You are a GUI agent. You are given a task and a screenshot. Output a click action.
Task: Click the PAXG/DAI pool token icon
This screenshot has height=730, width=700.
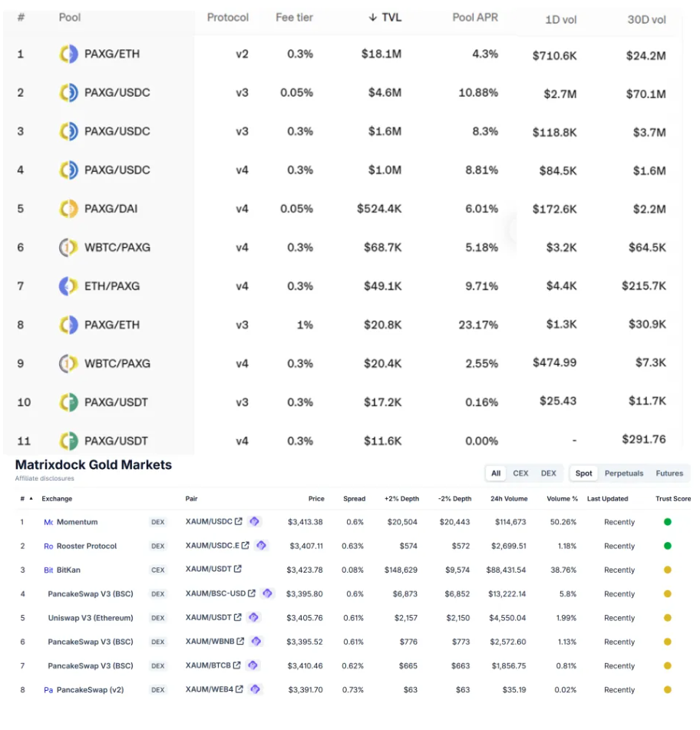point(69,209)
